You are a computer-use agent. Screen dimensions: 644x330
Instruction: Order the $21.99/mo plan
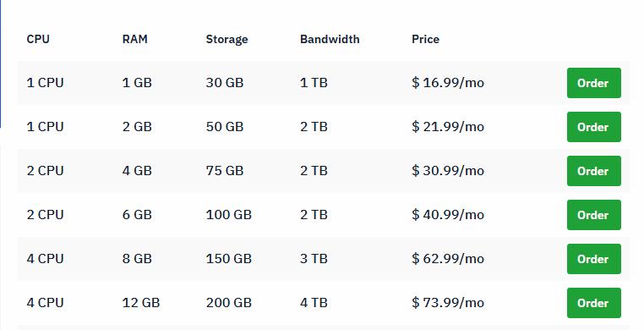click(x=594, y=127)
